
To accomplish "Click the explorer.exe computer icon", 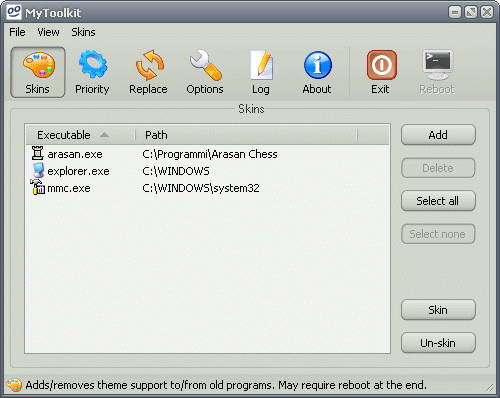I will coord(38,170).
